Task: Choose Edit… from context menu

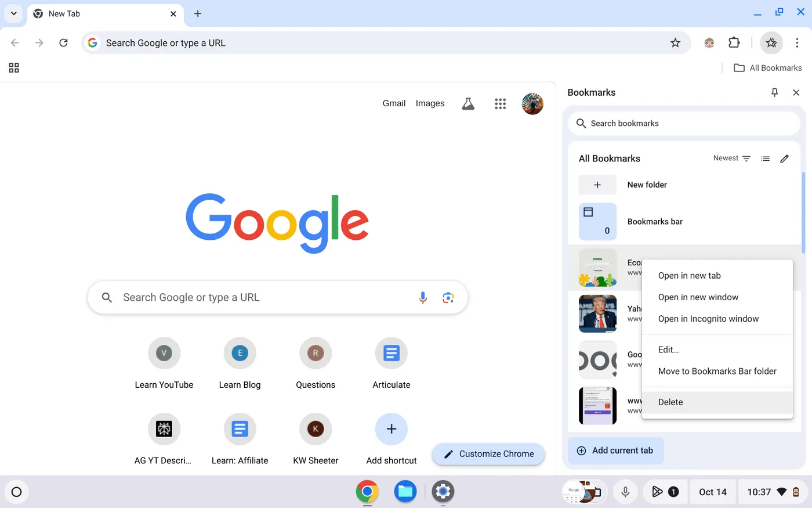Action: (x=717, y=350)
